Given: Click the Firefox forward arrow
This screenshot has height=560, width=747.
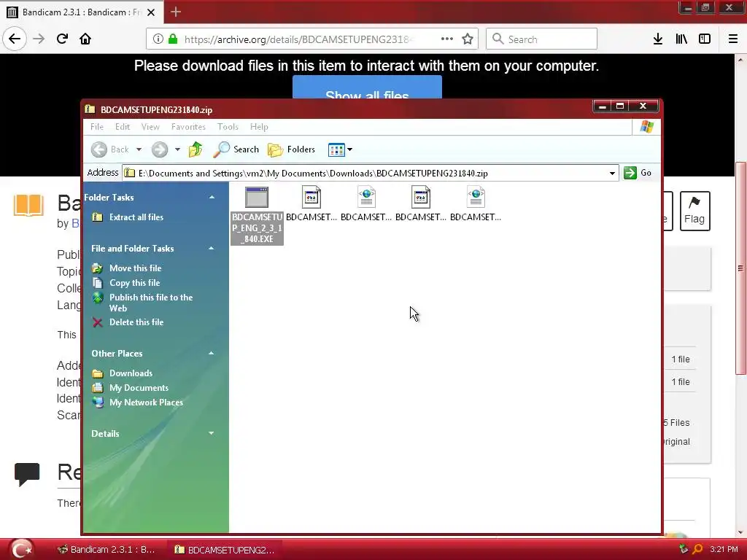Looking at the screenshot, I should click(x=39, y=39).
